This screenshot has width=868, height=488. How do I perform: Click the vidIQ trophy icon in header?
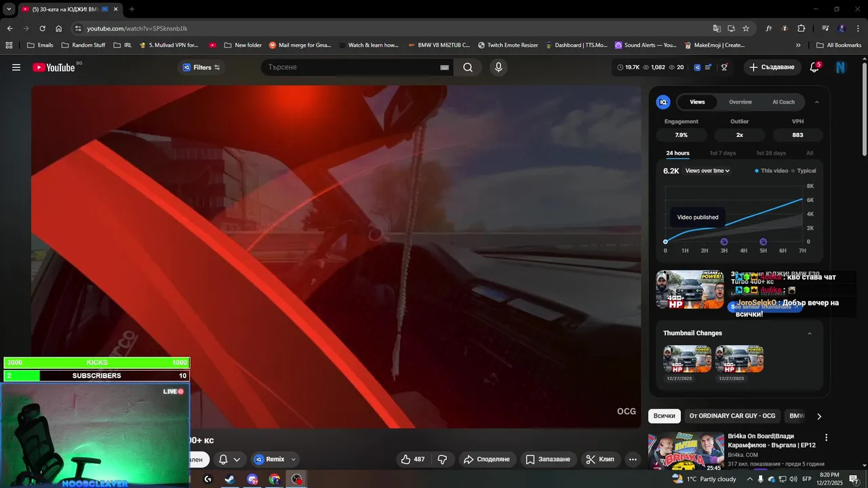pos(724,67)
